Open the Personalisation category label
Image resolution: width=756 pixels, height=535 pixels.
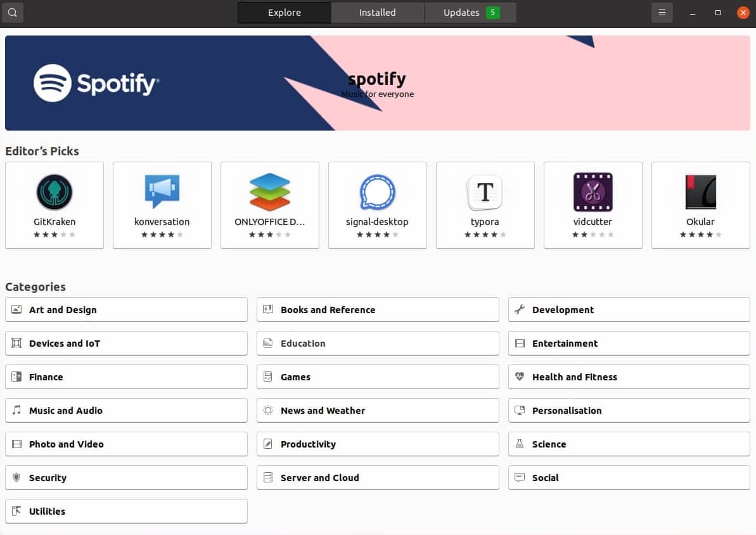pyautogui.click(x=567, y=411)
